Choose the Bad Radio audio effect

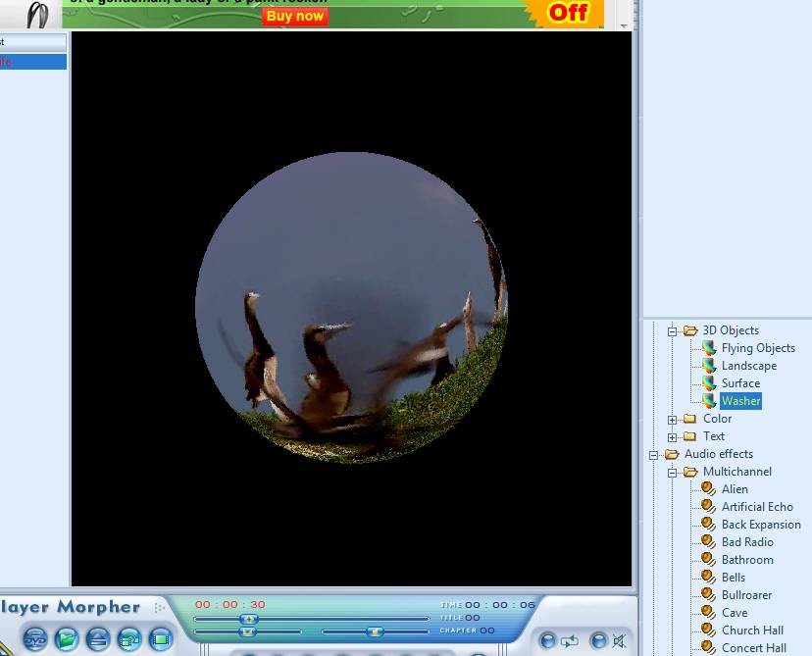pos(747,542)
